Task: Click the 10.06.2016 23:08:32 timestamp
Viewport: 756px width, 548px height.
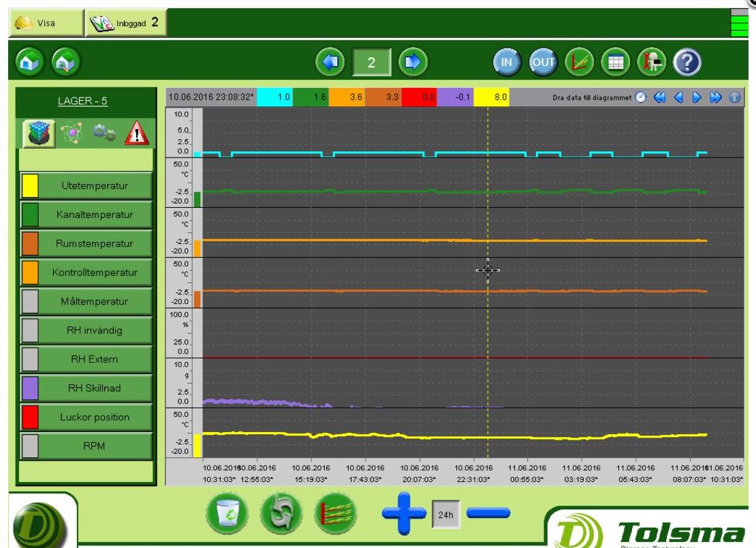Action: (211, 97)
